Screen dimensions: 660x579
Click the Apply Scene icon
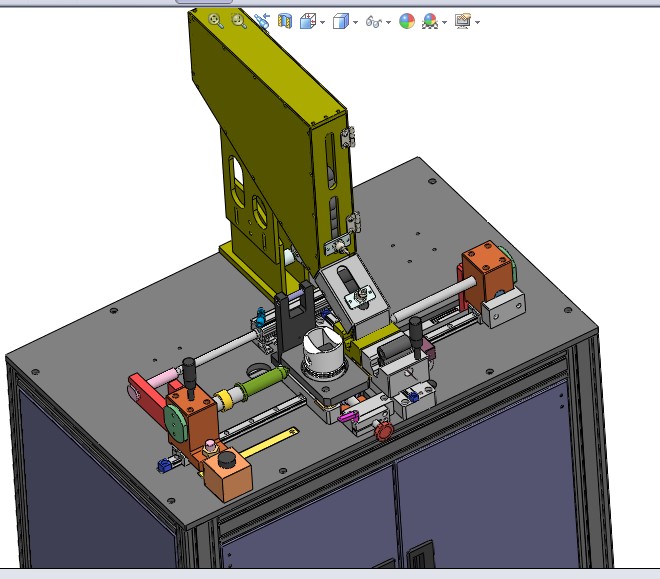430,21
